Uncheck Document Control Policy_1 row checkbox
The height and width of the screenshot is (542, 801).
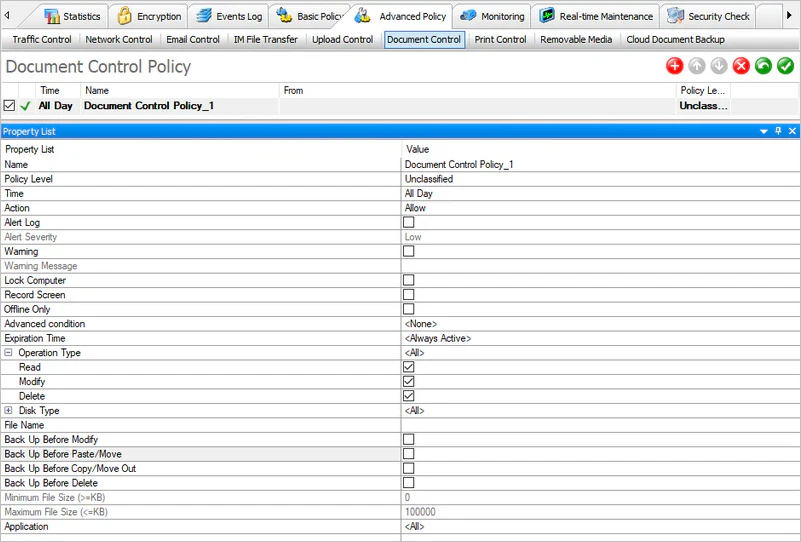[9, 106]
